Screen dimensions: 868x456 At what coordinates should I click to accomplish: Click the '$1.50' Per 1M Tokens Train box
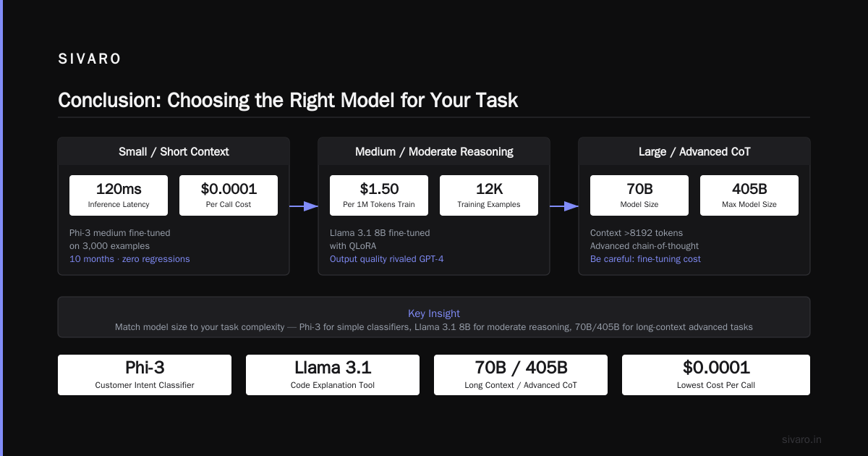[x=379, y=195]
